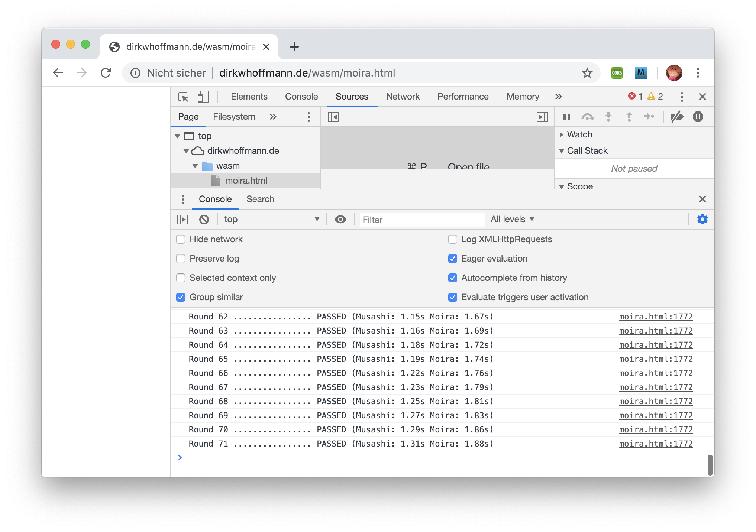Toggle console settings gear
The image size is (756, 532).
(702, 219)
